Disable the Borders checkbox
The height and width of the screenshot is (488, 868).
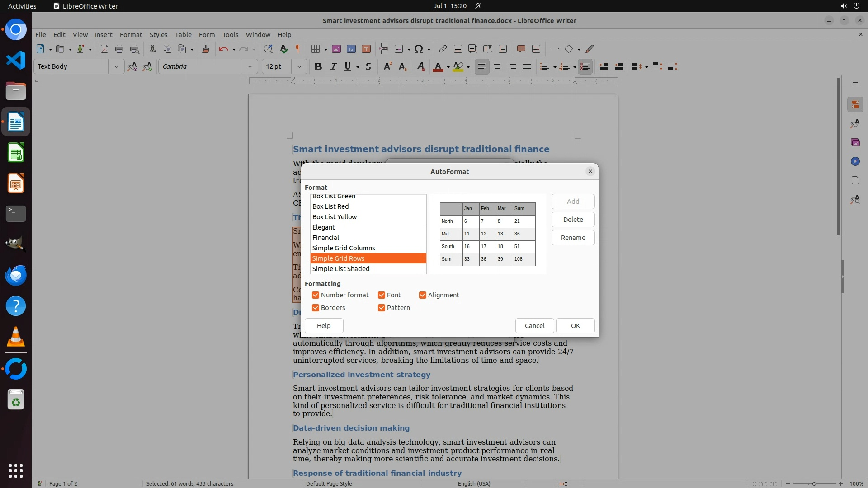tap(316, 308)
